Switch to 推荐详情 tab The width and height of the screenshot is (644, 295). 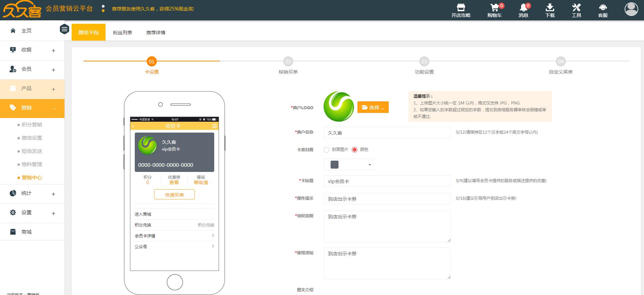[156, 33]
